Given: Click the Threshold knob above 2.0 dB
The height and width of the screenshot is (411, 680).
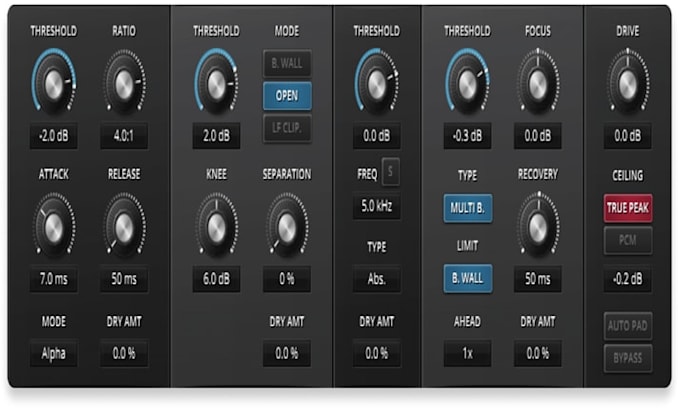Looking at the screenshot, I should [216, 82].
